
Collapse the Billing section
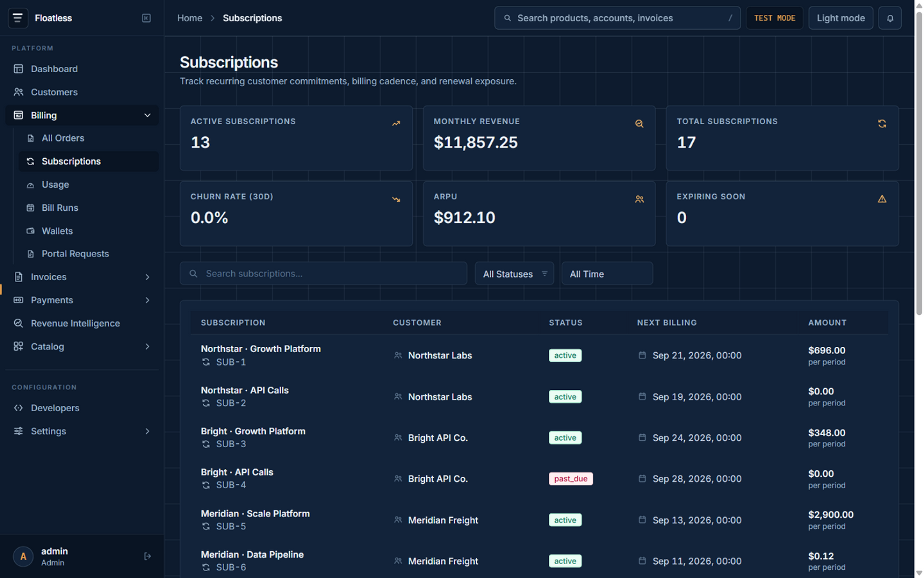82,115
